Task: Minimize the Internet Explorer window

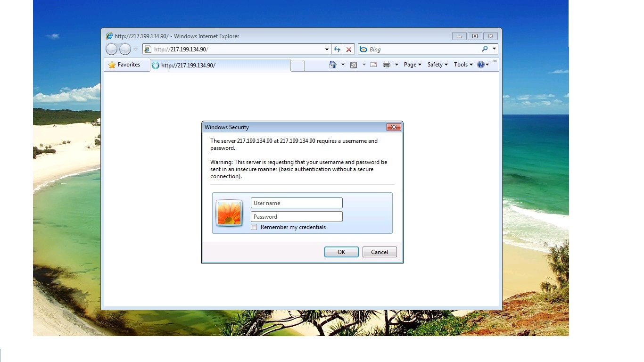Action: [x=459, y=36]
